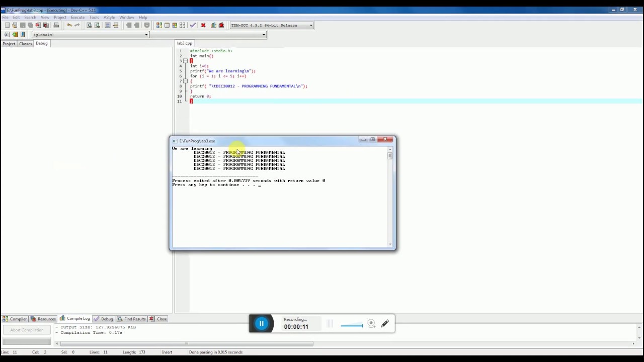Click the Abort Compilation button
Image resolution: width=644 pixels, height=362 pixels.
click(27, 330)
